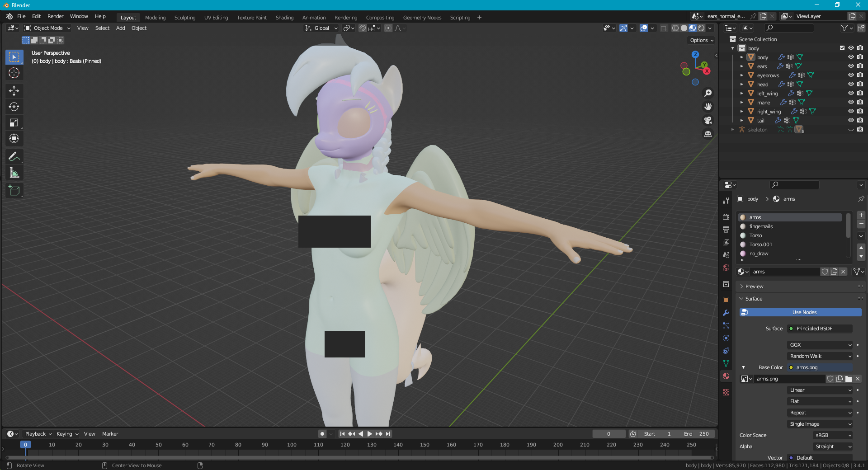Screen dimensions: 868x470
Task: Play animation forward
Action: (x=369, y=434)
